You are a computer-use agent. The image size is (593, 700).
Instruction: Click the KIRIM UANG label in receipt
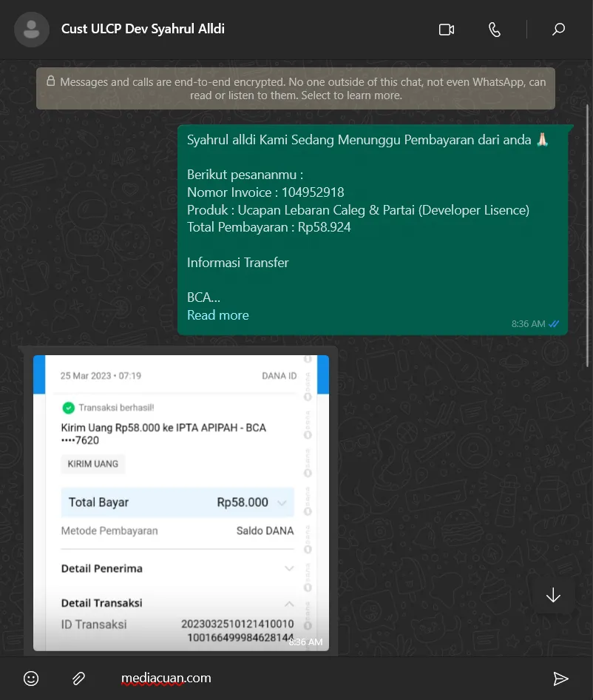click(x=93, y=465)
